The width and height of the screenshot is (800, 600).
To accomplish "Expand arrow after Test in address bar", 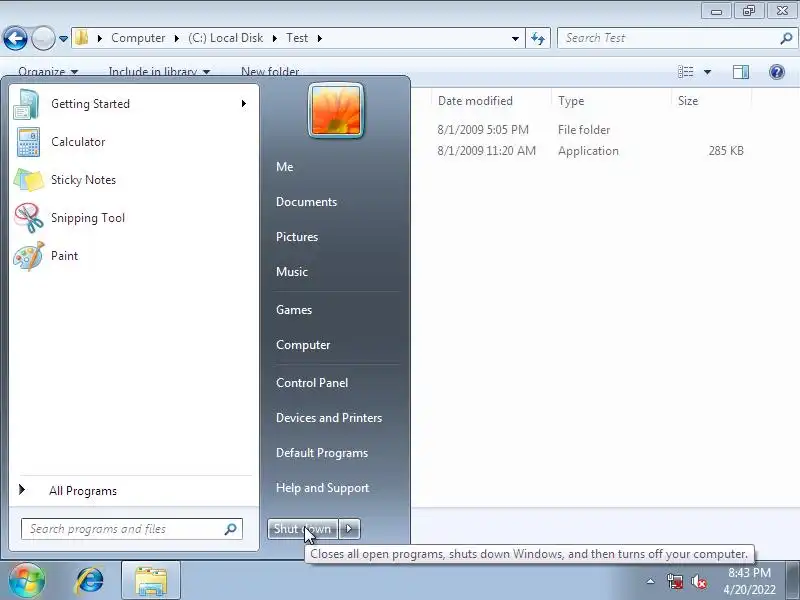I will click(320, 38).
